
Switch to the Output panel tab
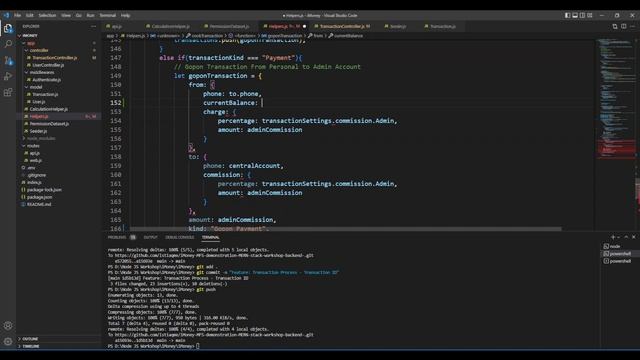click(150, 237)
